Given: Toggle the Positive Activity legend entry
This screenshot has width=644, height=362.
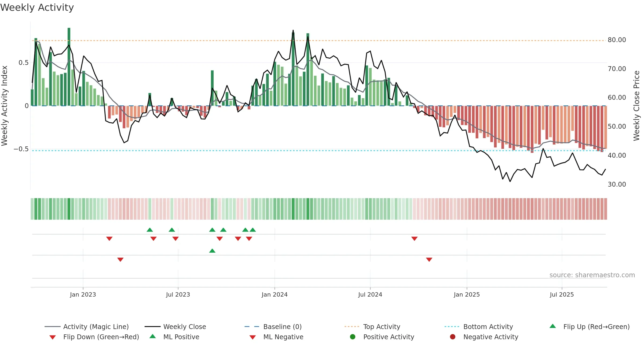Looking at the screenshot, I should pos(382,337).
